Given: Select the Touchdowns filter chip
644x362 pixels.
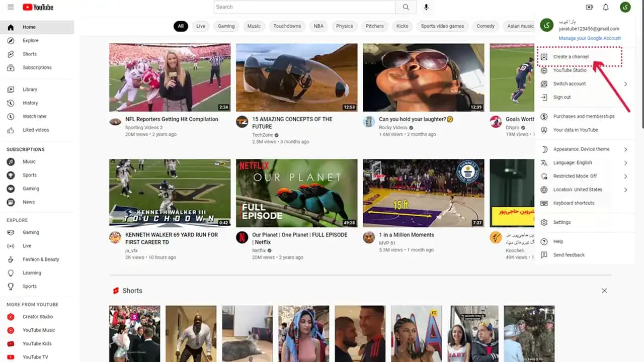Looking at the screenshot, I should (x=287, y=26).
